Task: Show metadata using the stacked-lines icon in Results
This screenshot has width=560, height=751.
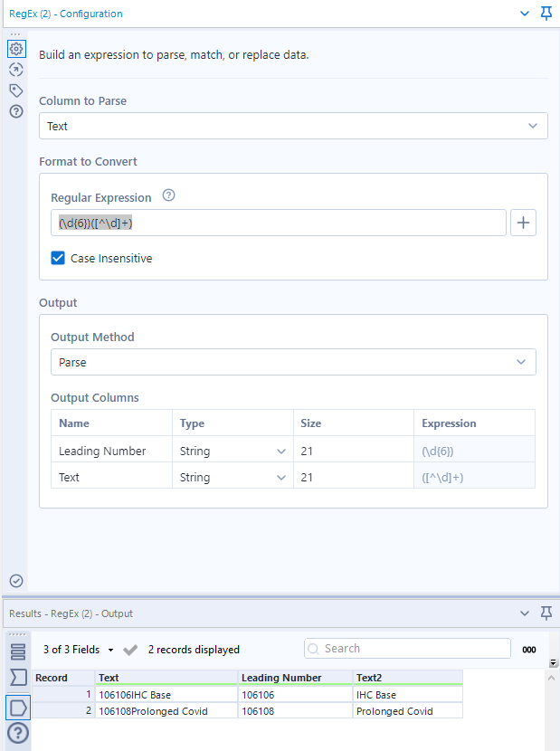Action: pos(18,650)
